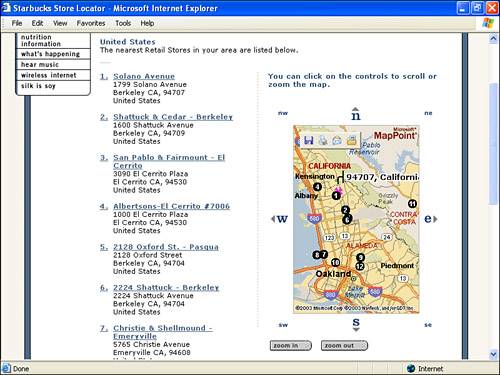Image resolution: width=500 pixels, height=375 pixels.
Task: Pan the map northwest using nw
Action: point(283,113)
